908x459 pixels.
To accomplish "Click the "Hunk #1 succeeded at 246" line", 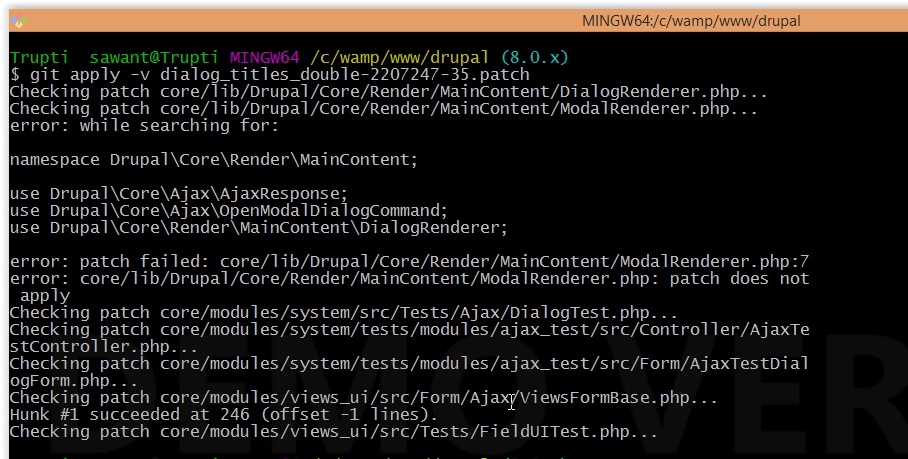I will (x=223, y=415).
